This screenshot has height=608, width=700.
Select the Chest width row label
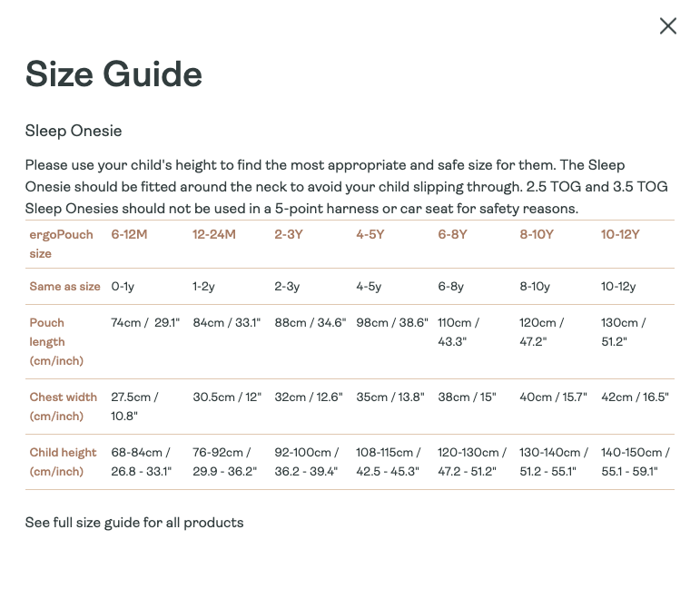tap(63, 407)
